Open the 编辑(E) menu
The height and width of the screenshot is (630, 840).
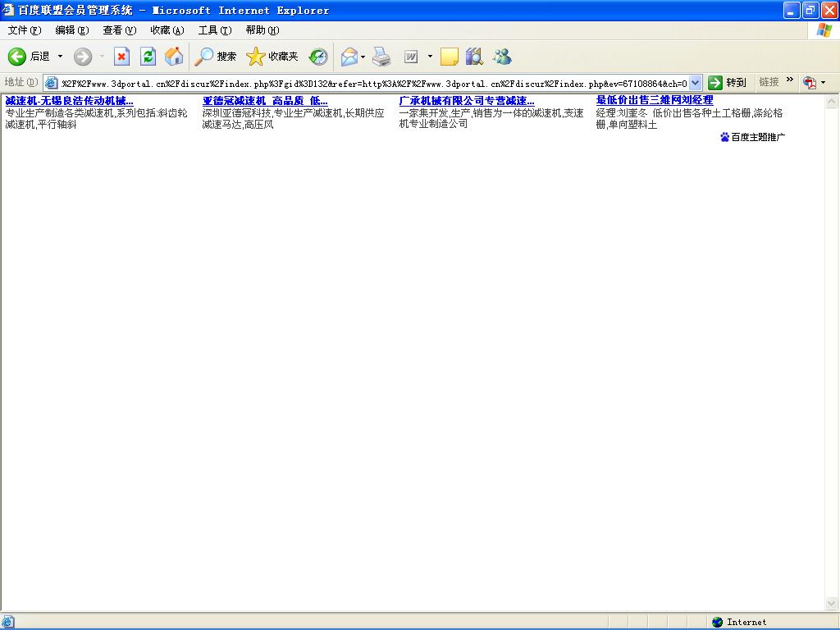[x=72, y=30]
